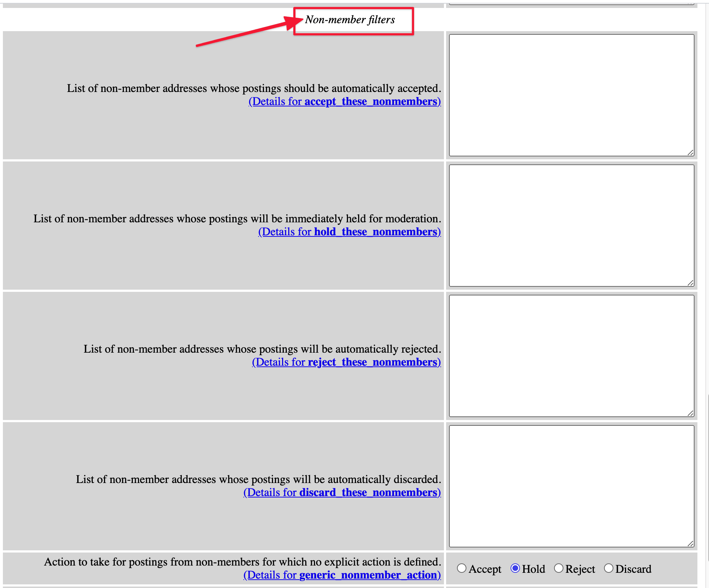
Task: Grab resize handle of discard addresses textarea
Action: coord(691,544)
